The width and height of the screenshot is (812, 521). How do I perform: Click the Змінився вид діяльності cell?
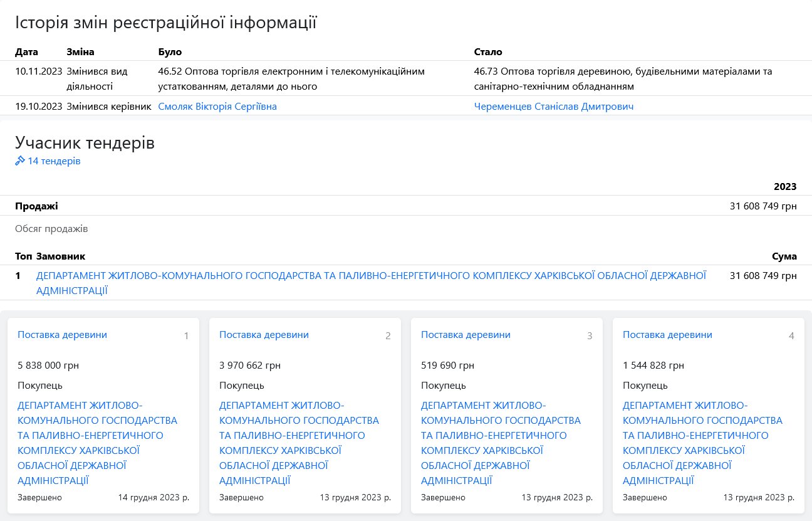click(x=97, y=79)
